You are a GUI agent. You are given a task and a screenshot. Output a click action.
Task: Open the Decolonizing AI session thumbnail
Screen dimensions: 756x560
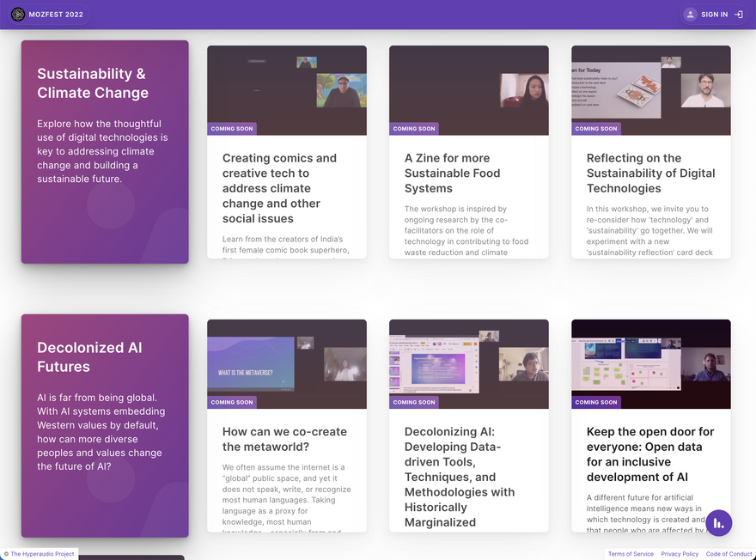(x=468, y=364)
